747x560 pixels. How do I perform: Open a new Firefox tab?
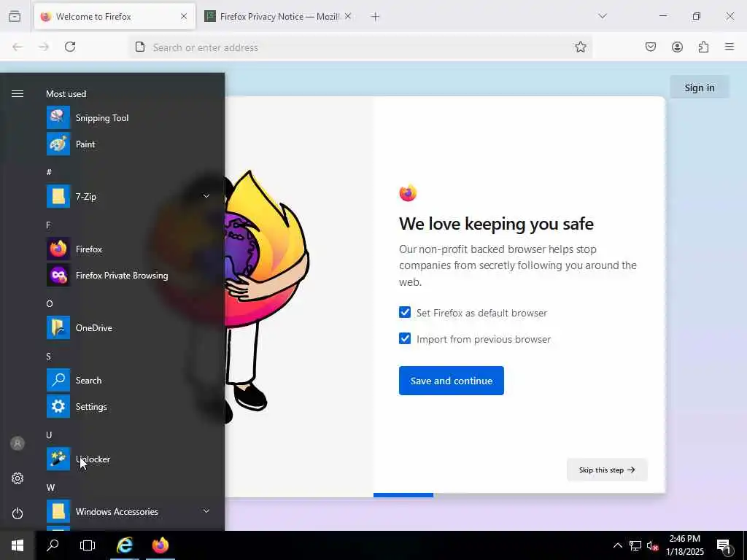click(376, 17)
